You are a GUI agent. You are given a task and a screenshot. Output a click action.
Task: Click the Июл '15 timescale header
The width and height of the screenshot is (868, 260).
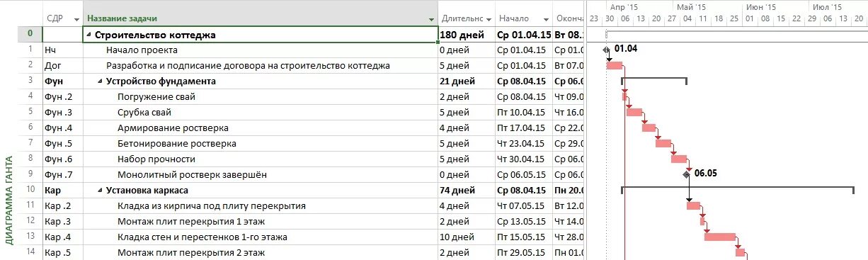coord(827,6)
